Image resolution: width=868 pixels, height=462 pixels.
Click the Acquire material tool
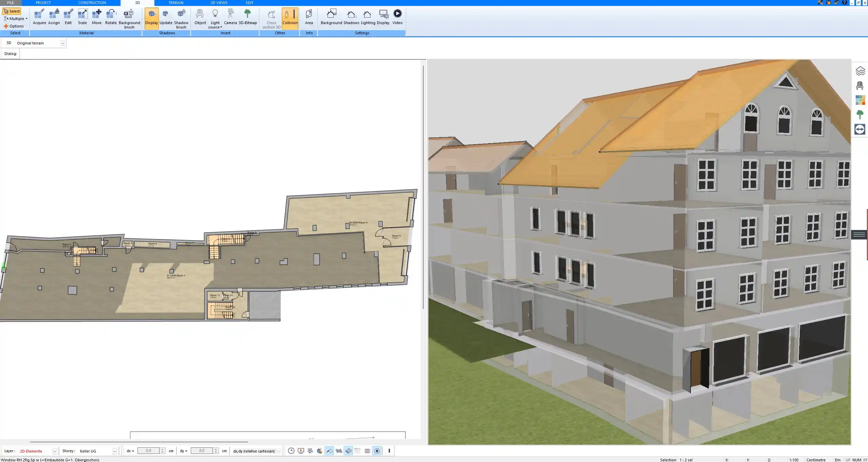point(39,17)
